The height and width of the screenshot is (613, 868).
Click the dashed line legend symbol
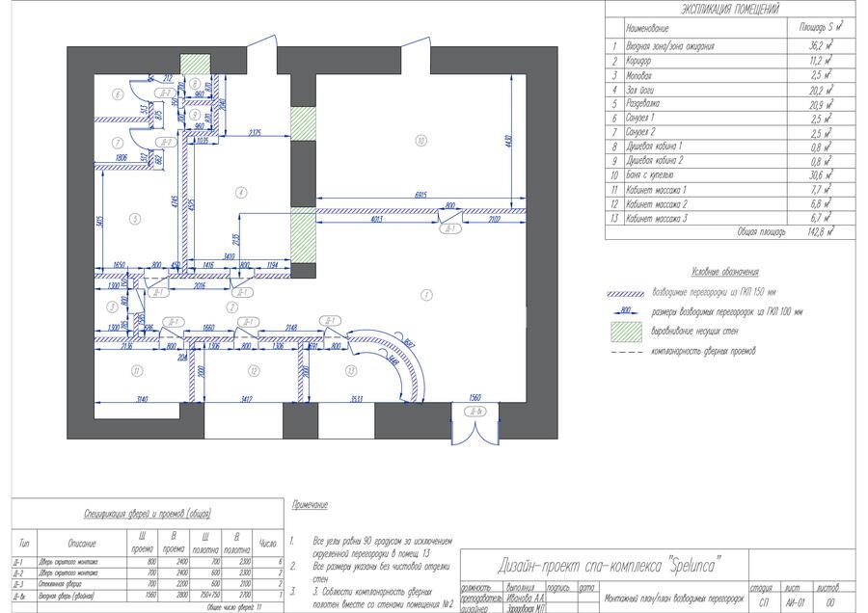pos(627,352)
